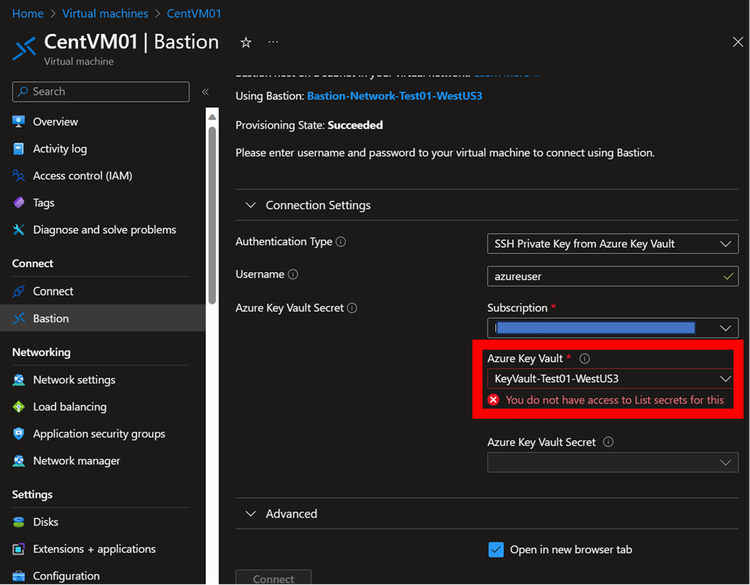The width and height of the screenshot is (750, 585).
Task: Click the Overview icon in sidebar
Action: pos(18,122)
